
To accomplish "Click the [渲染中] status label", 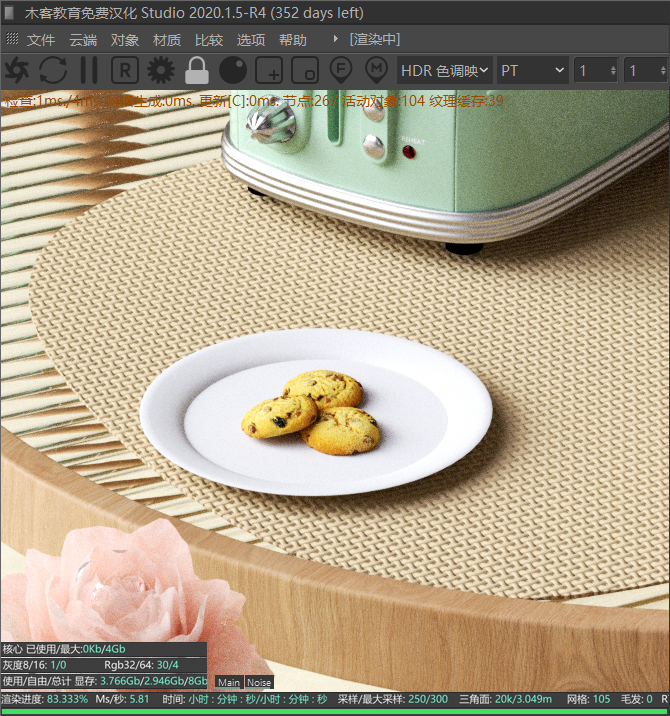I will pos(375,39).
